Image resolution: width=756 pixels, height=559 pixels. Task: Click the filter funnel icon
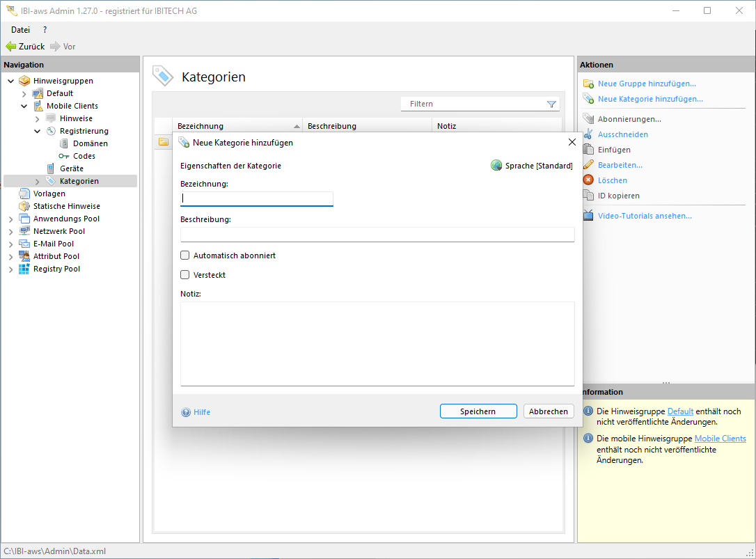(551, 104)
